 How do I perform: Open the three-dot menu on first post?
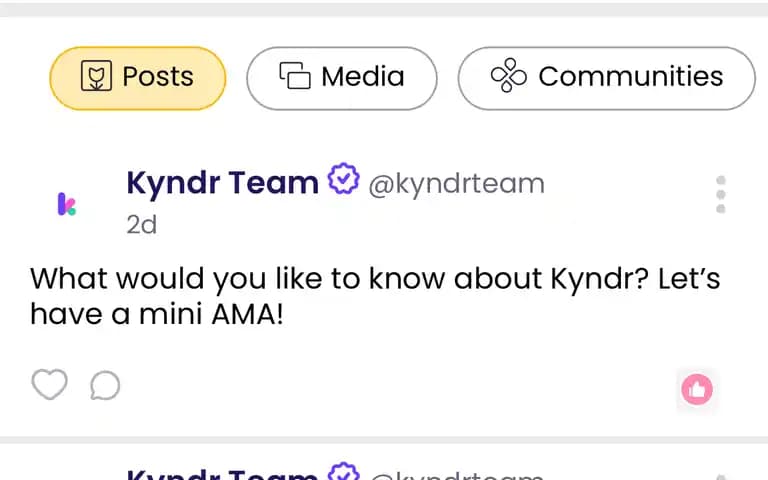720,194
